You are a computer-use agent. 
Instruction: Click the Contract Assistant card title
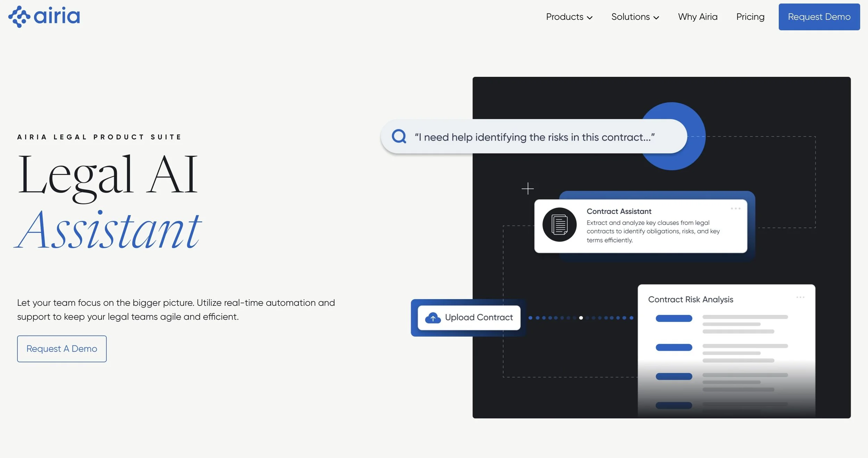tap(619, 211)
